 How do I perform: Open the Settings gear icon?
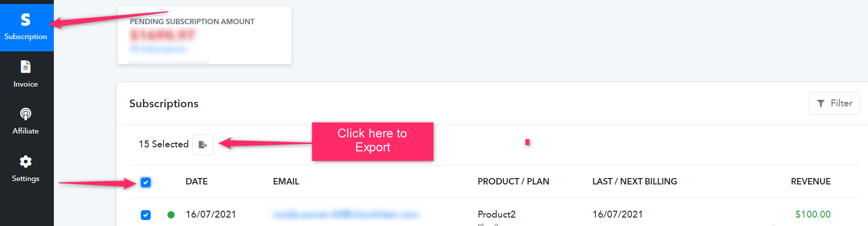click(x=26, y=161)
